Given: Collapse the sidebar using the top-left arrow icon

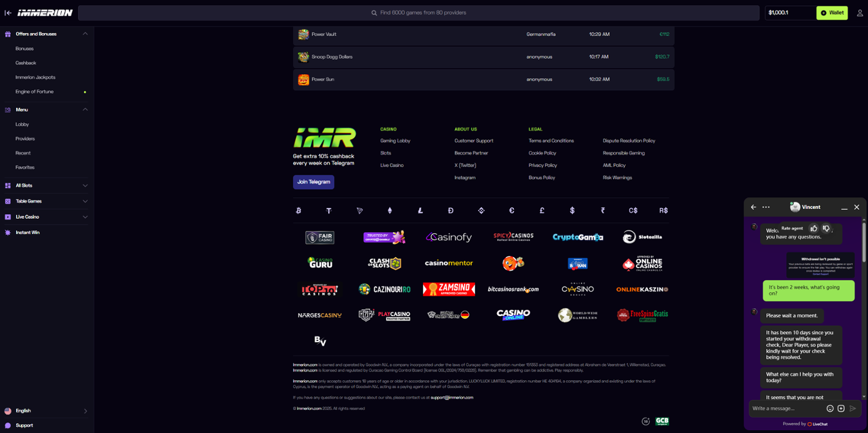Looking at the screenshot, I should pyautogui.click(x=8, y=13).
